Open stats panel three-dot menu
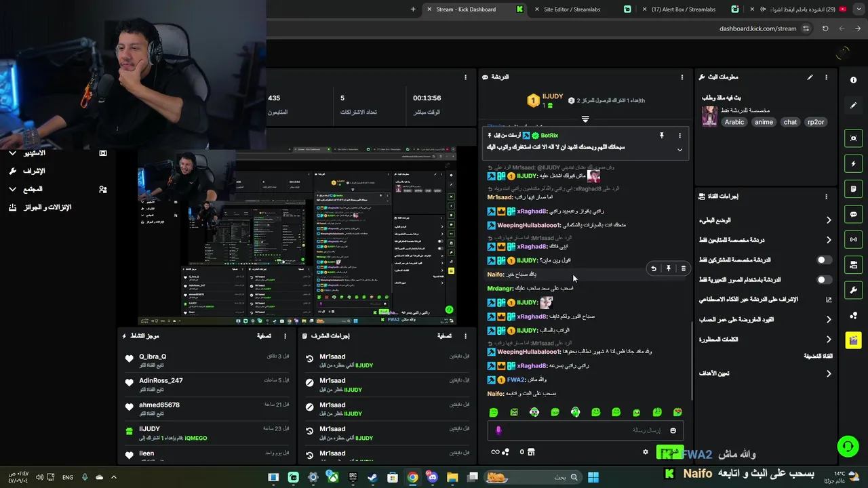The width and height of the screenshot is (868, 488). pos(465,77)
